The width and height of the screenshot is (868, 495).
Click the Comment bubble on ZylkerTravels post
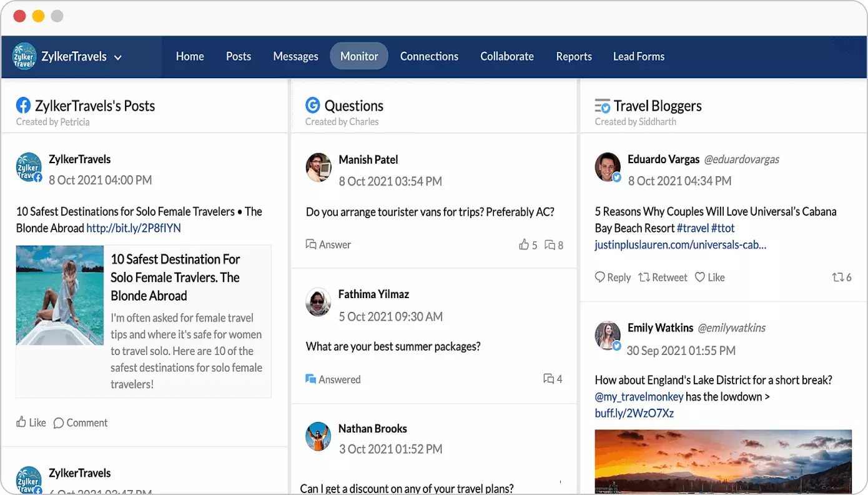(59, 423)
